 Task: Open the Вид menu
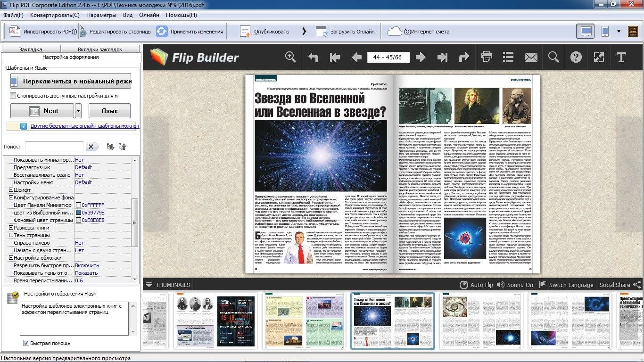pos(128,15)
